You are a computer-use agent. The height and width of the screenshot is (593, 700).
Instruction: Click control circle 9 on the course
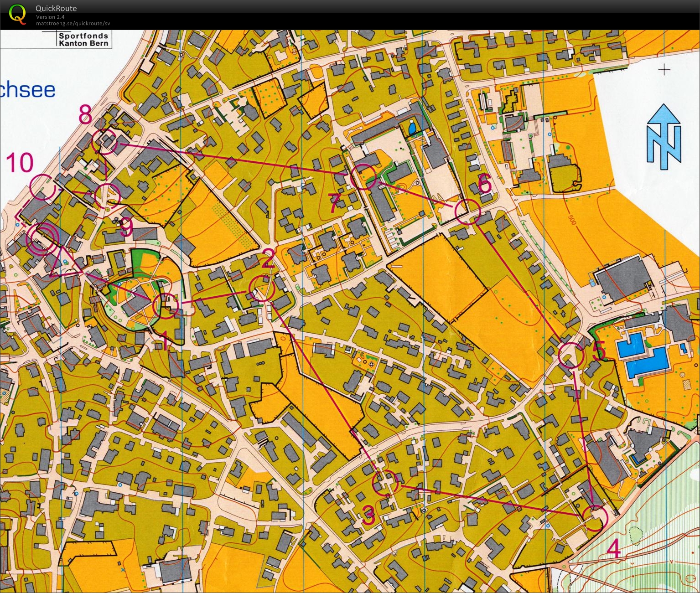point(108,196)
